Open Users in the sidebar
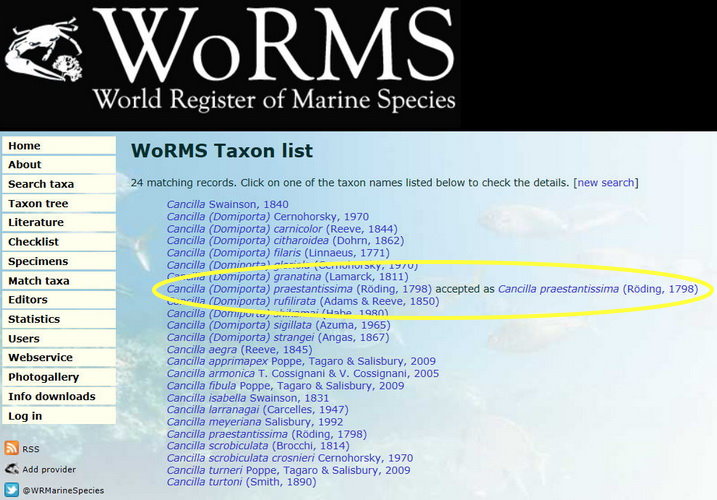This screenshot has height=500, width=717. click(59, 339)
